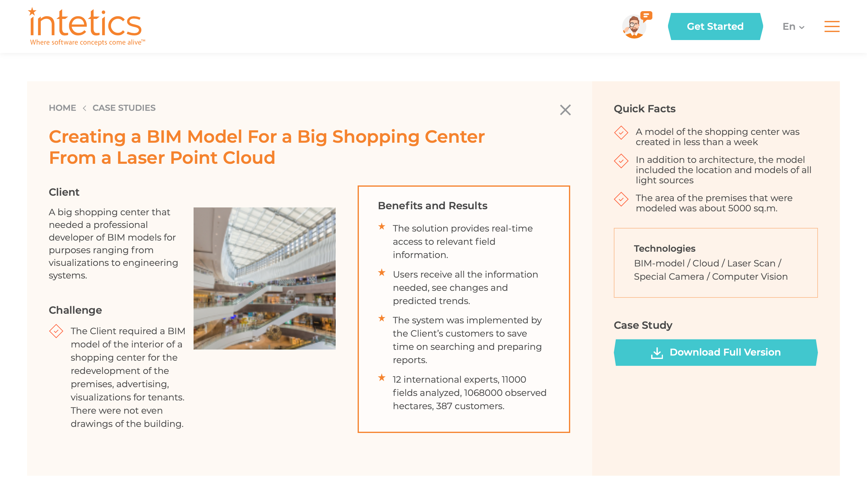Click the 'Case Study' heading
The height and width of the screenshot is (504, 867).
pyautogui.click(x=643, y=325)
